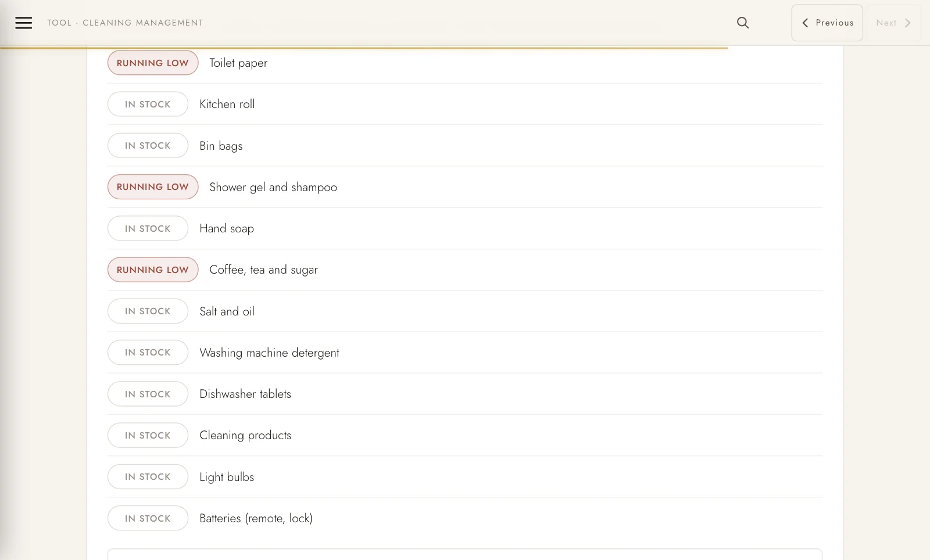Toggle Light bulbs stock status
This screenshot has height=560, width=930.
(x=148, y=476)
